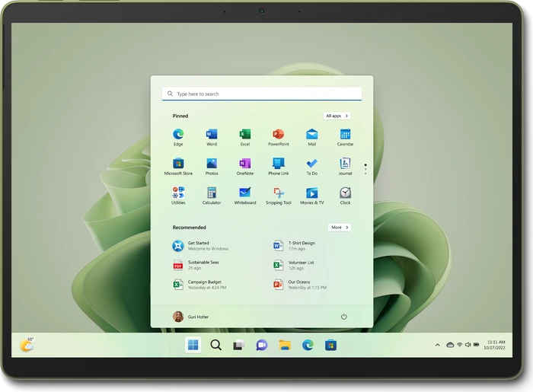Show hidden system tray icons
The height and width of the screenshot is (392, 533).
(x=438, y=345)
